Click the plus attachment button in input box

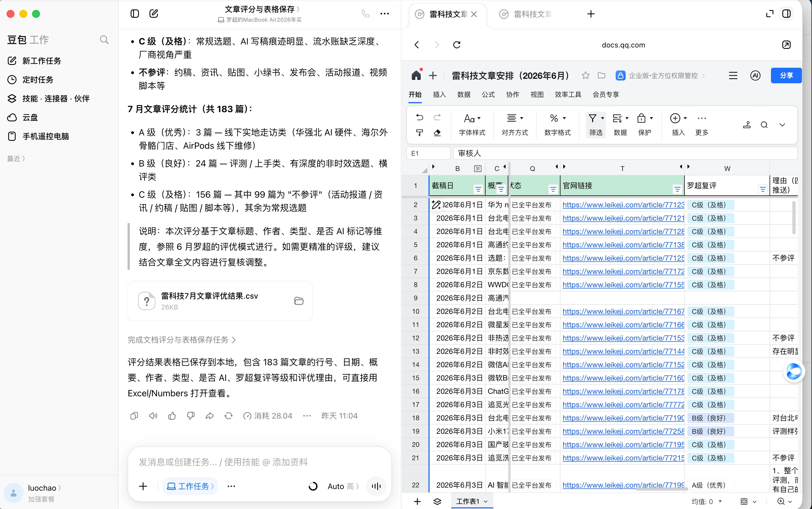click(x=143, y=486)
